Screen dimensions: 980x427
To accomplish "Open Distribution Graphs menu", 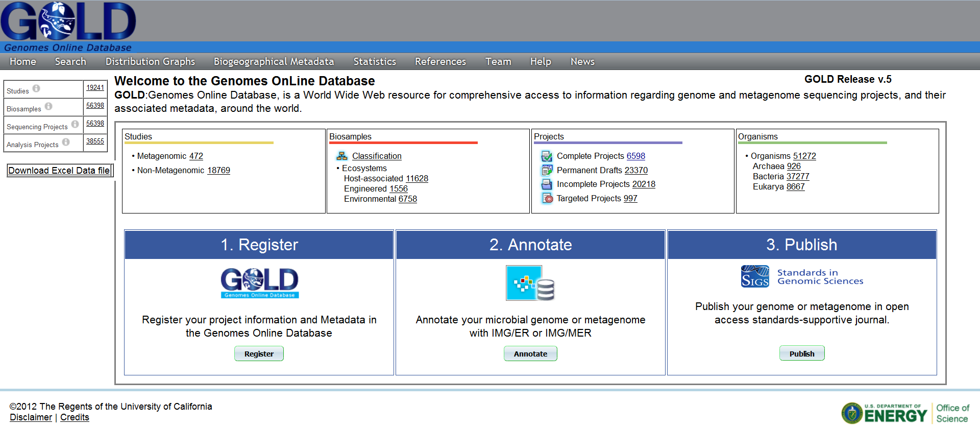I will (150, 61).
